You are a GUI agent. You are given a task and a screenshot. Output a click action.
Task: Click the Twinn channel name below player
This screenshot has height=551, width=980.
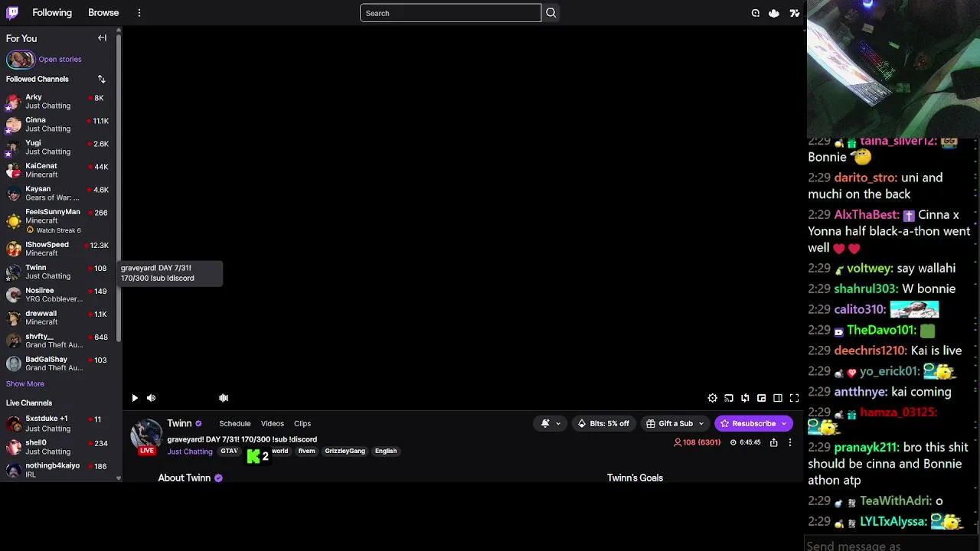tap(179, 423)
